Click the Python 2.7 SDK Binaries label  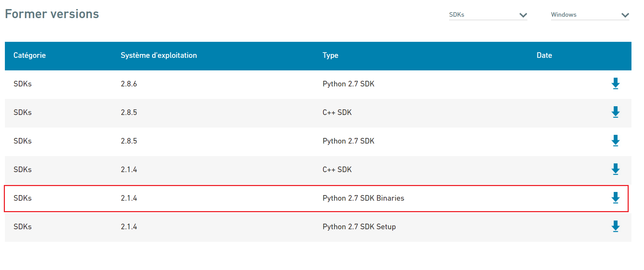click(363, 198)
